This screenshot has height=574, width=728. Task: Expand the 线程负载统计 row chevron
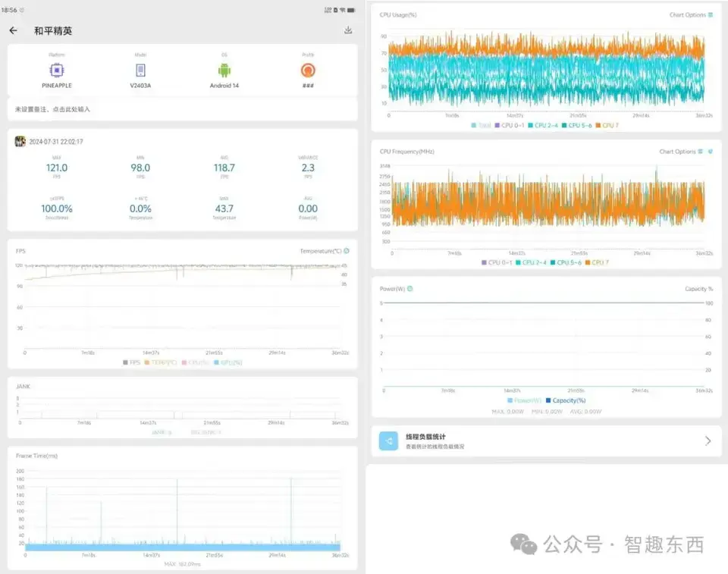pyautogui.click(x=708, y=441)
